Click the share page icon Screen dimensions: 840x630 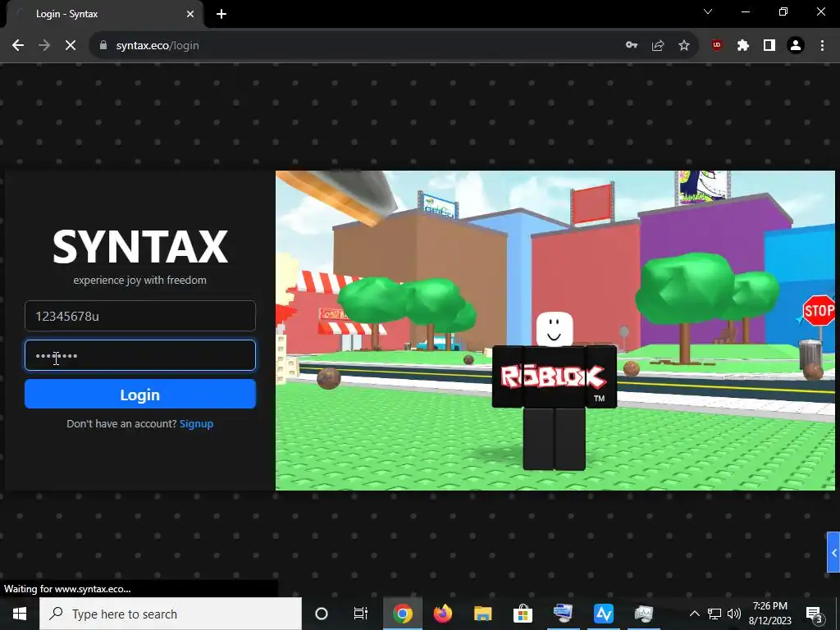658,46
